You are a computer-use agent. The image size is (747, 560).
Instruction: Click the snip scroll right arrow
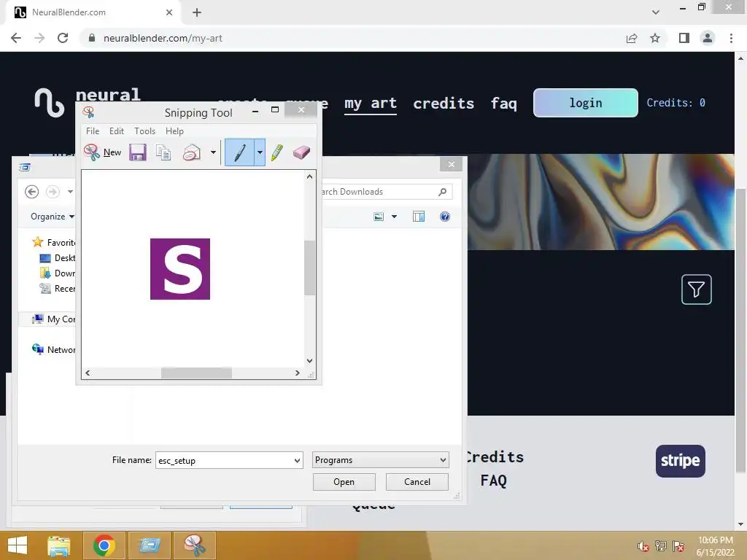298,373
